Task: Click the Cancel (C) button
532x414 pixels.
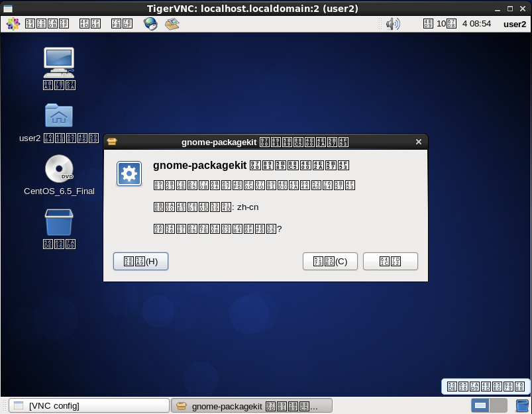Action: 330,261
